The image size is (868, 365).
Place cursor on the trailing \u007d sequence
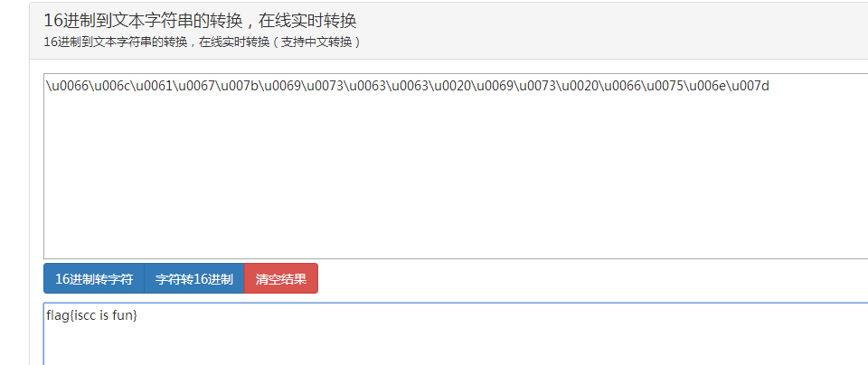click(x=749, y=86)
